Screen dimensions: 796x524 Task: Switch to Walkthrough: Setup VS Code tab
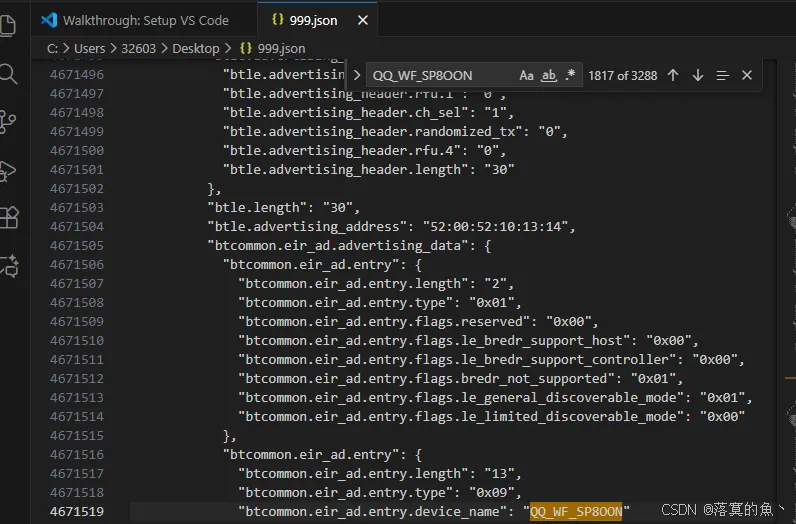click(x=145, y=20)
